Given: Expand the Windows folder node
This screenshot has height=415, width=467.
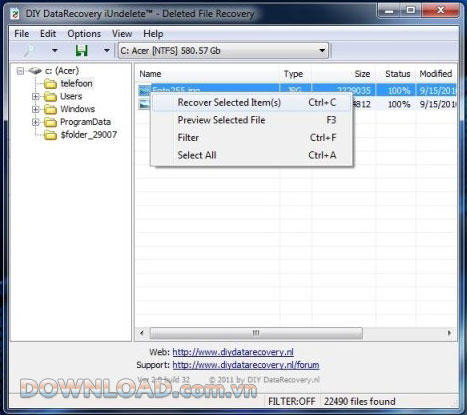Looking at the screenshot, I should pyautogui.click(x=36, y=109).
